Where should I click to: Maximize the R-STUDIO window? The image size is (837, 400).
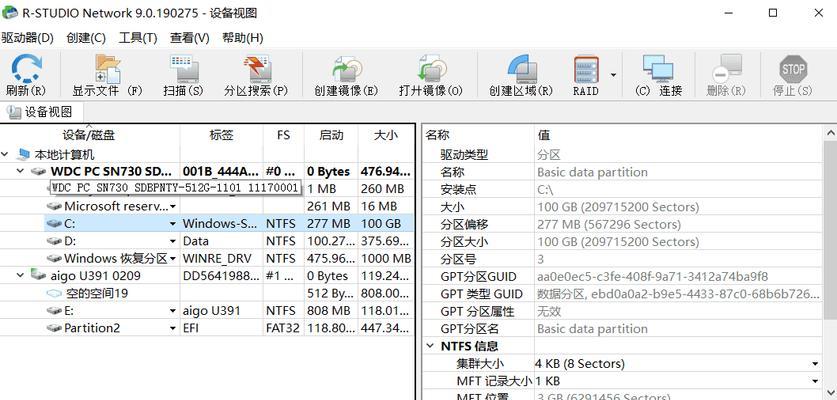[772, 13]
